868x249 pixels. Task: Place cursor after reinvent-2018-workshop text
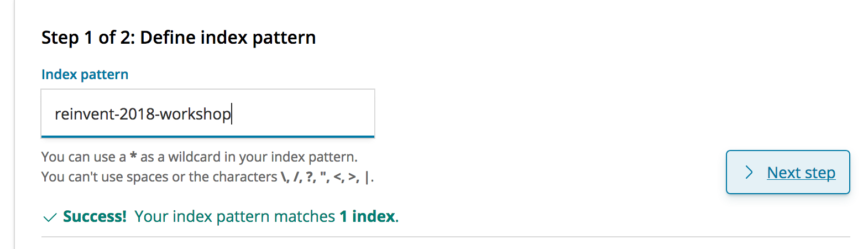pos(232,114)
